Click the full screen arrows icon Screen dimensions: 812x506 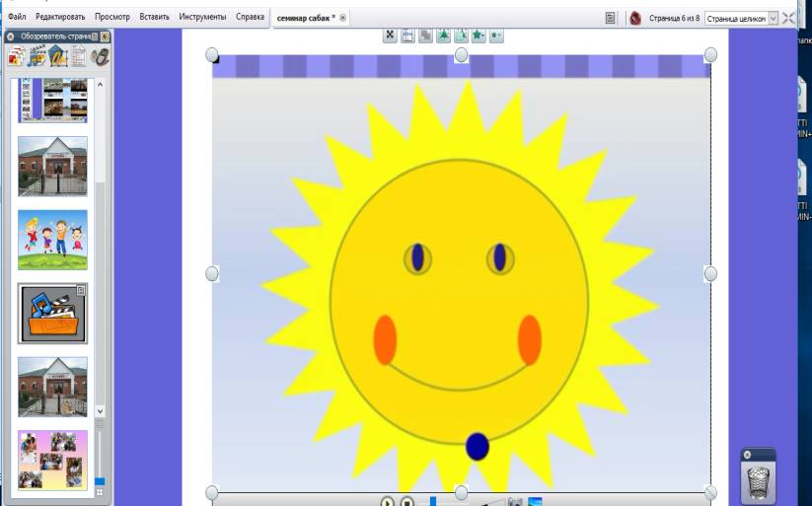pos(789,18)
